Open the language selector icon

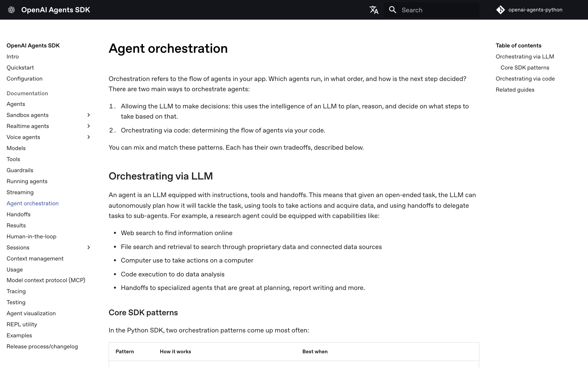click(374, 10)
